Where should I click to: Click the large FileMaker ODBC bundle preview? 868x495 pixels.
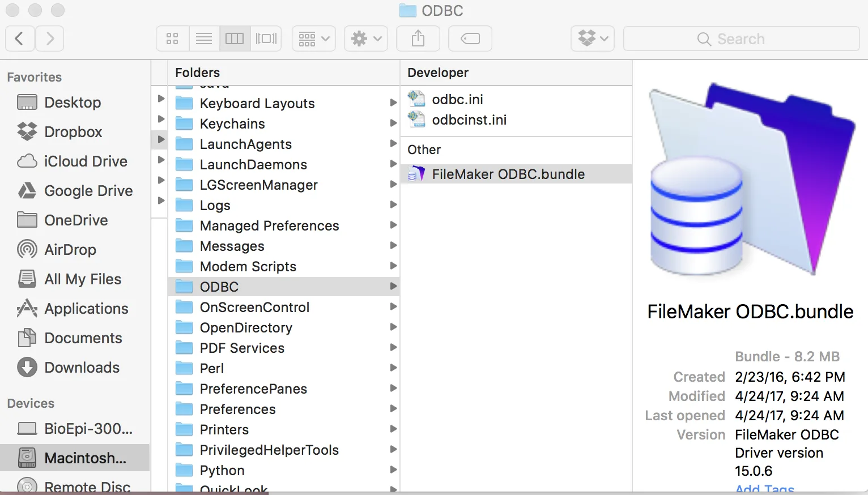click(752, 180)
